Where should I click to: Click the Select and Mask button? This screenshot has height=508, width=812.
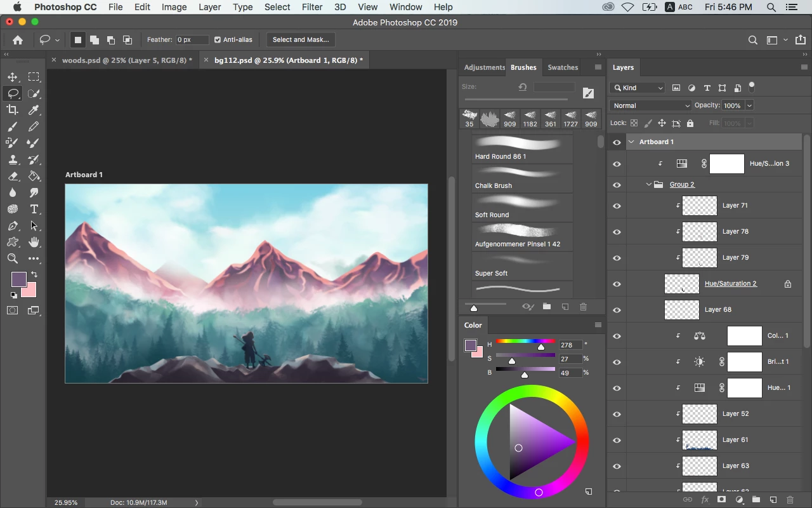coord(301,39)
